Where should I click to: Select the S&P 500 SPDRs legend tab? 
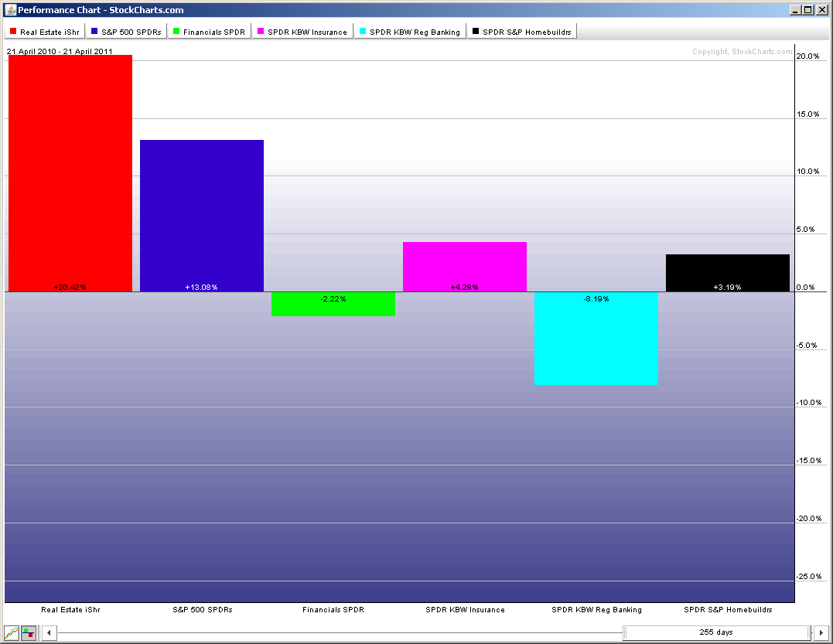pos(126,32)
